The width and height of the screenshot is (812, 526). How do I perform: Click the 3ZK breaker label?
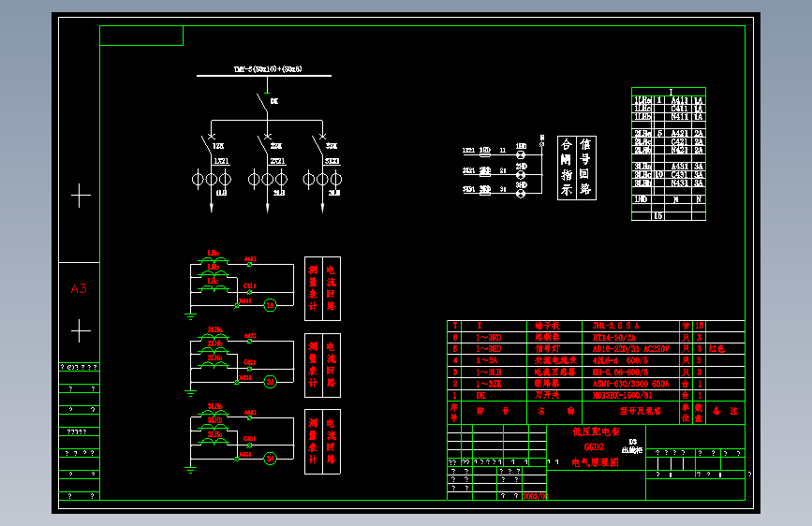(x=332, y=147)
